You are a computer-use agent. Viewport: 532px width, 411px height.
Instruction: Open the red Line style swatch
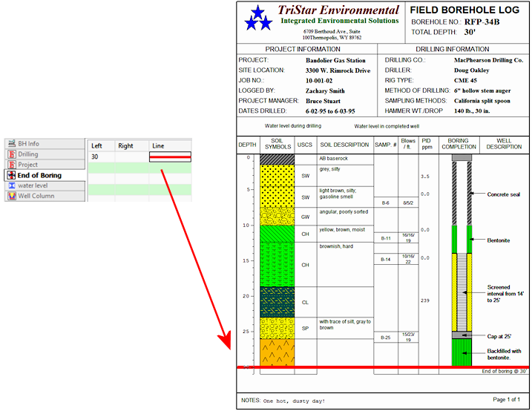click(x=171, y=157)
